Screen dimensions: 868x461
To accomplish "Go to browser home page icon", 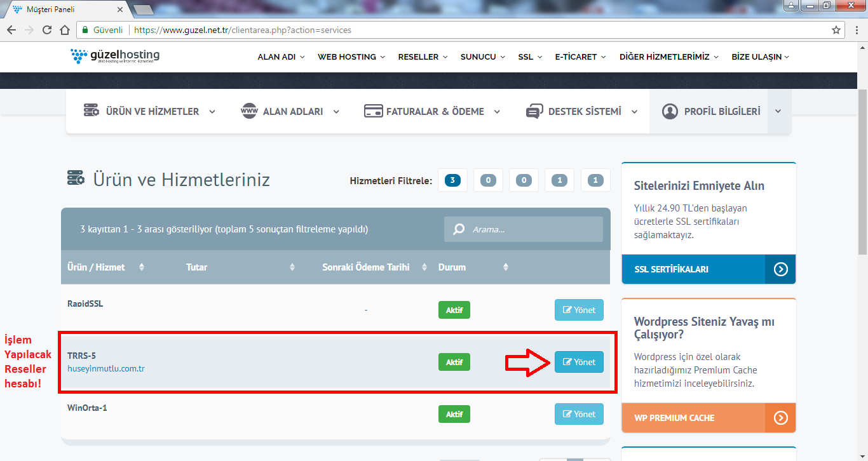I will coord(65,30).
